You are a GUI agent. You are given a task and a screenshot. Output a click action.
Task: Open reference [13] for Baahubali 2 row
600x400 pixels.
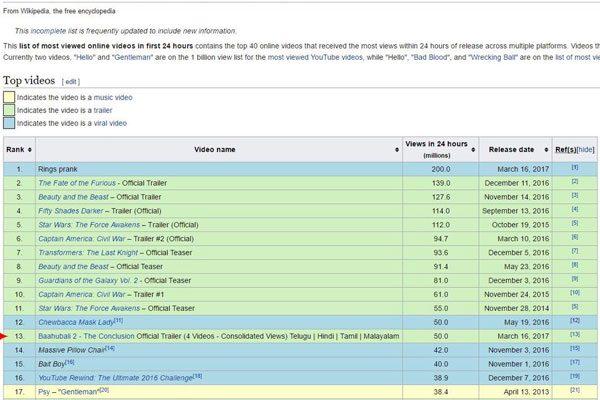tap(575, 335)
